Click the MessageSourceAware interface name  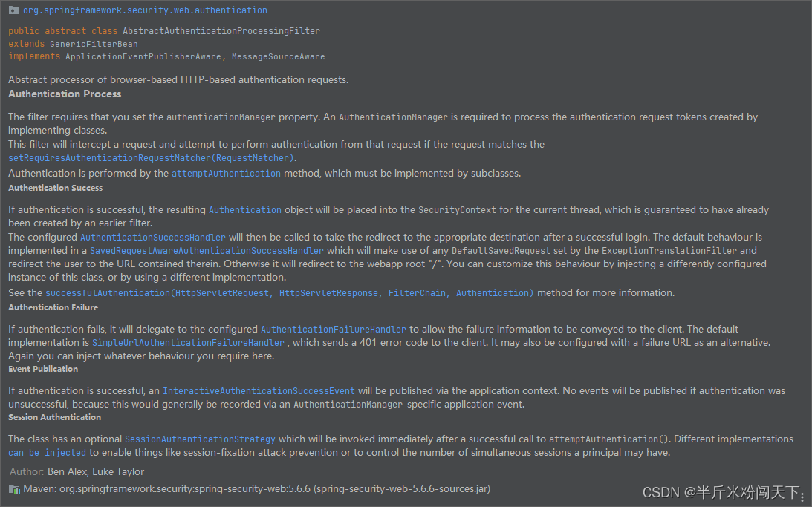[276, 56]
